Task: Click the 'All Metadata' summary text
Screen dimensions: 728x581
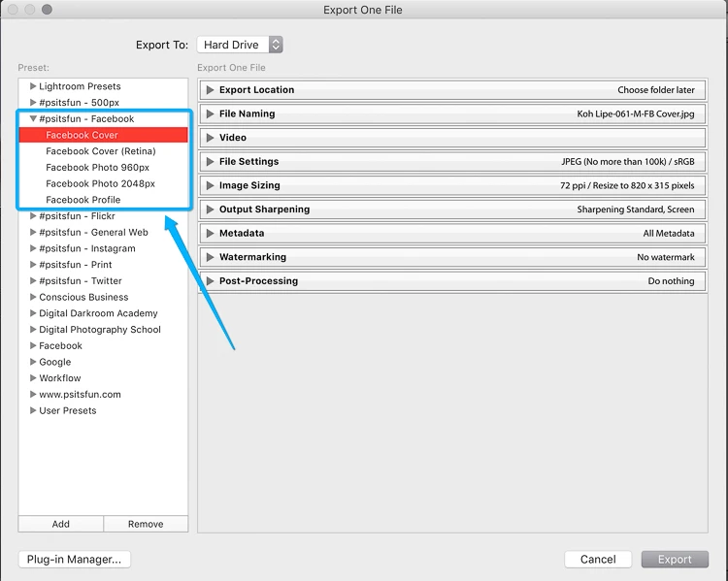Action: [669, 234]
